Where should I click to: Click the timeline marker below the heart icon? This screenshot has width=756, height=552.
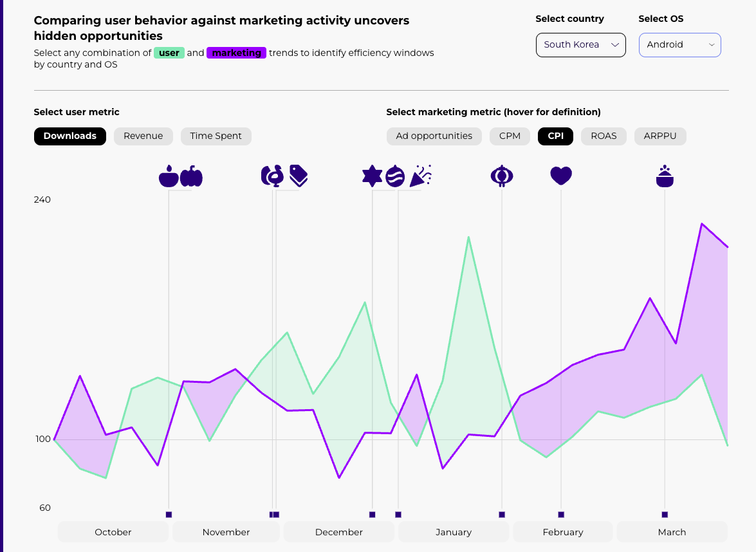pyautogui.click(x=561, y=515)
